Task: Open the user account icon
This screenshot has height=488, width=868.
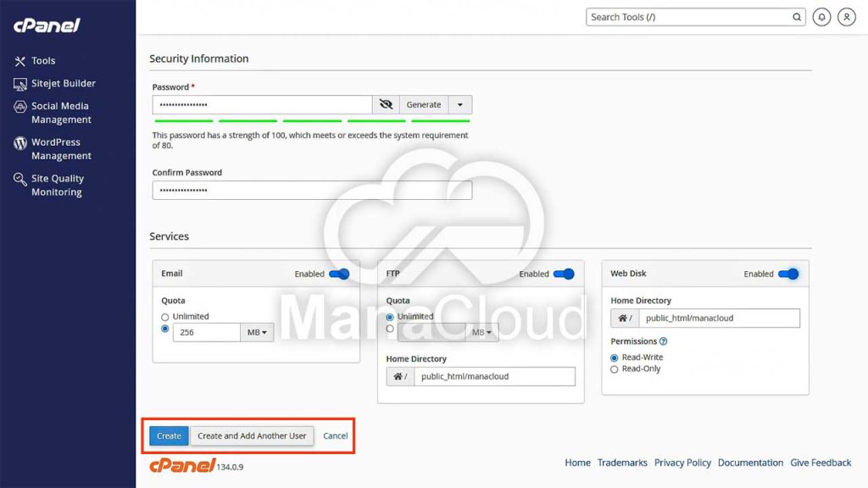Action: 846,17
